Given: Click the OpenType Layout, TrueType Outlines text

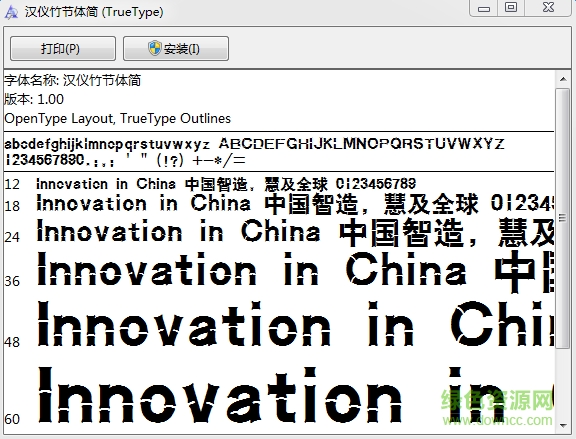Looking at the screenshot, I should tap(118, 118).
